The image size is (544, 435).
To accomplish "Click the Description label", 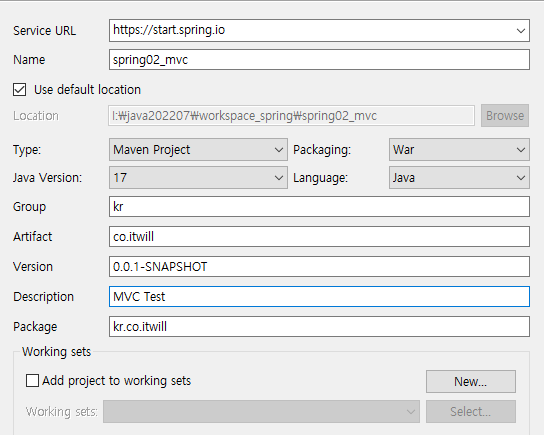I will (x=43, y=297).
